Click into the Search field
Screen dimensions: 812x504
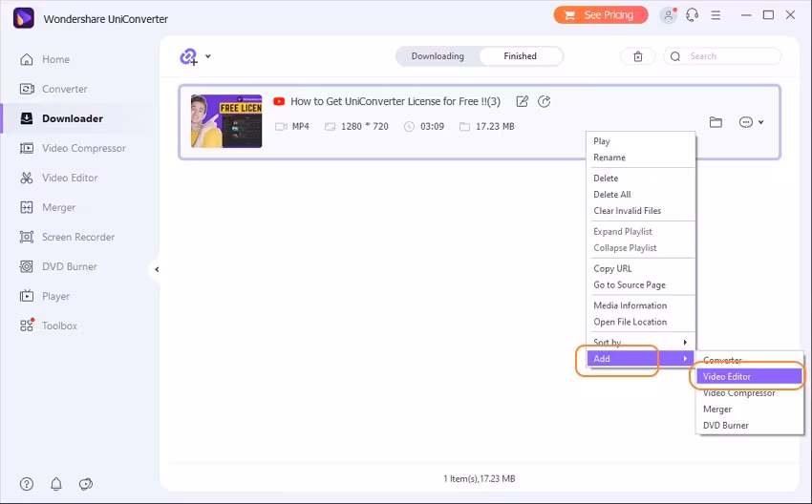pyautogui.click(x=722, y=56)
